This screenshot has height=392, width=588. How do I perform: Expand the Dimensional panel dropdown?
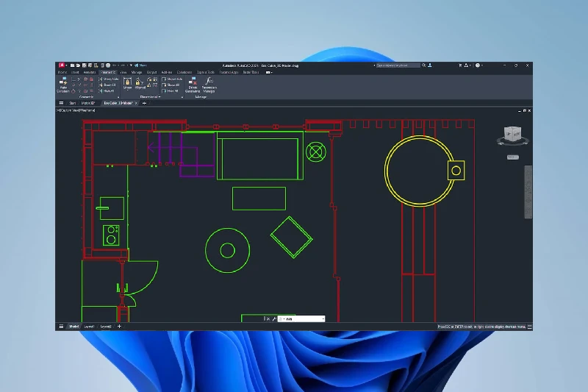click(159, 97)
